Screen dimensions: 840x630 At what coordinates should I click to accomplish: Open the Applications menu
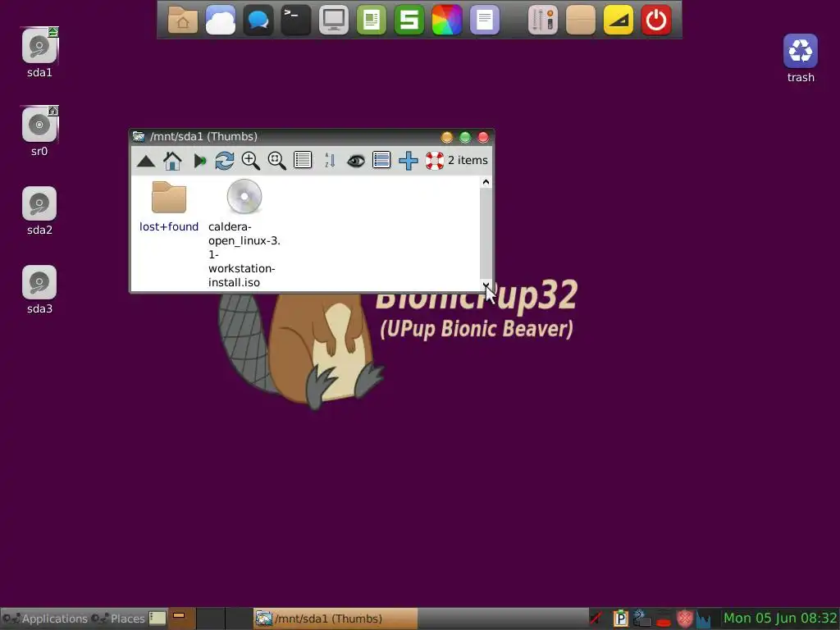point(45,619)
